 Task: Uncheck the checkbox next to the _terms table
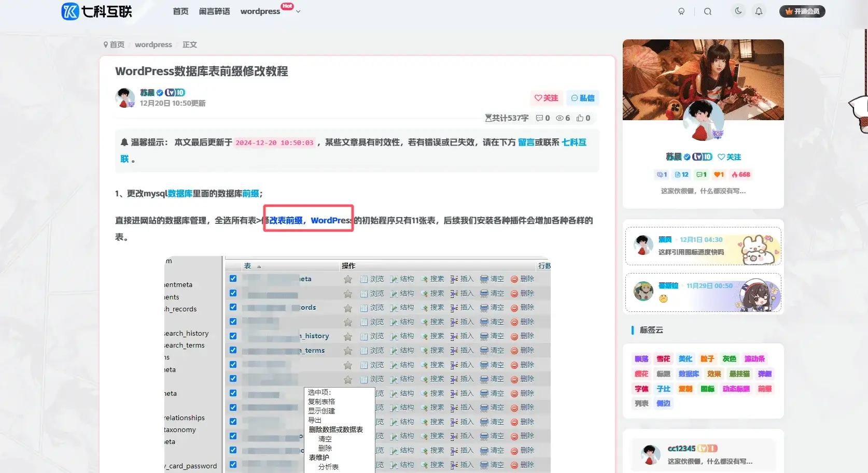pos(233,350)
